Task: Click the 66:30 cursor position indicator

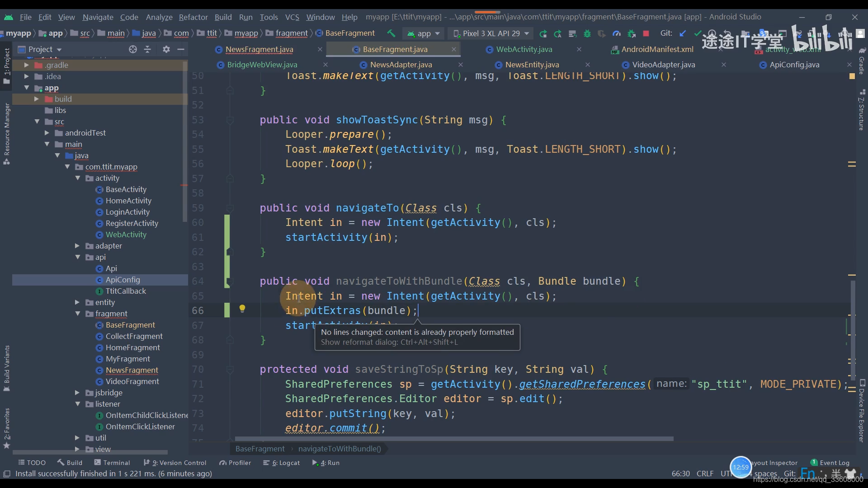Action: [680, 474]
